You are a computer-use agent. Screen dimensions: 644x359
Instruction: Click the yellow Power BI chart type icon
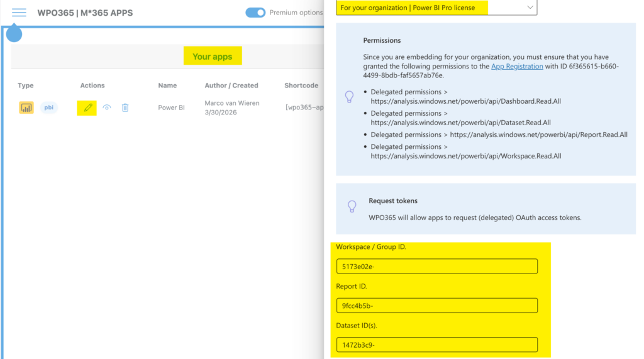[x=26, y=108]
